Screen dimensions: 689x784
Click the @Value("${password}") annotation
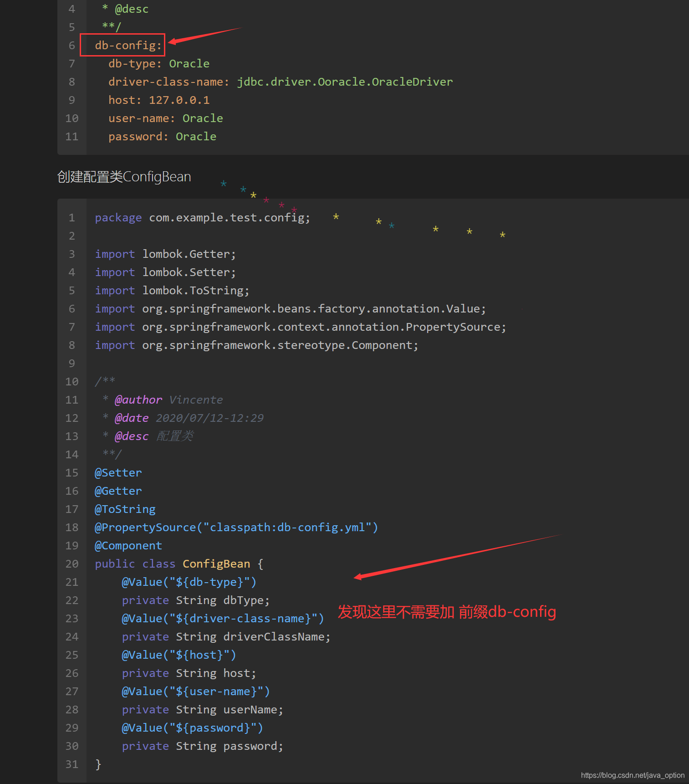[193, 728]
